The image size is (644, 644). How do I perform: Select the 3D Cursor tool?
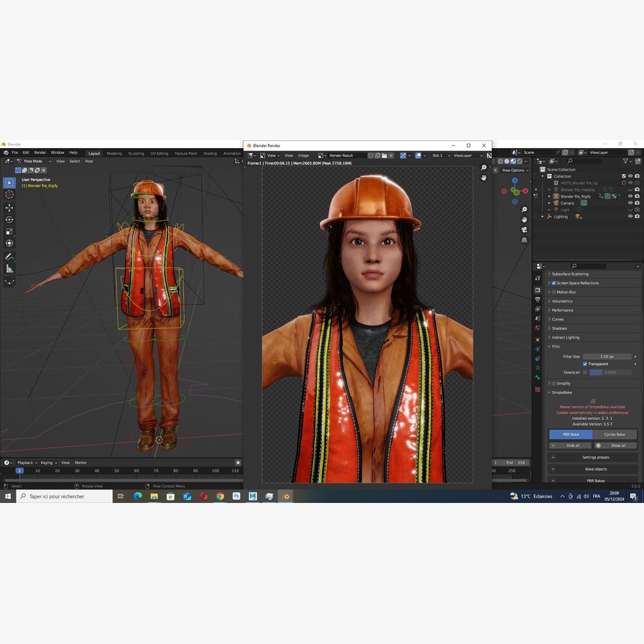pyautogui.click(x=10, y=194)
